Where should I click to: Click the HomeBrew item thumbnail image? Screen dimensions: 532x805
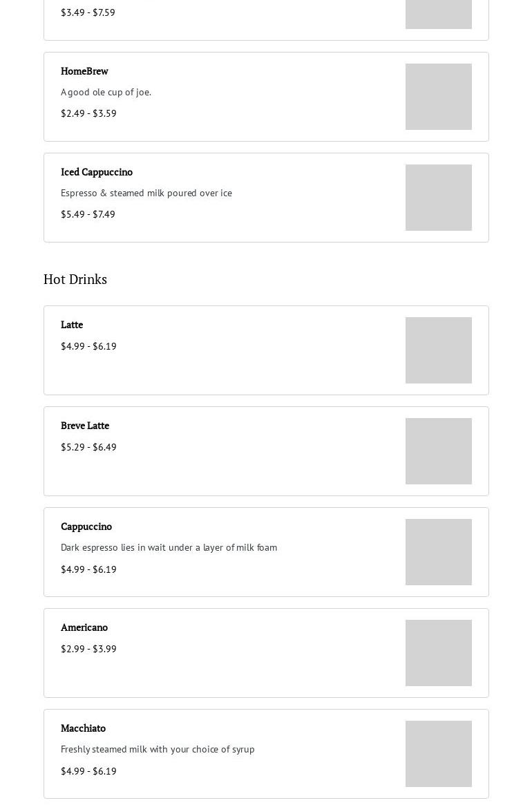pos(438,97)
